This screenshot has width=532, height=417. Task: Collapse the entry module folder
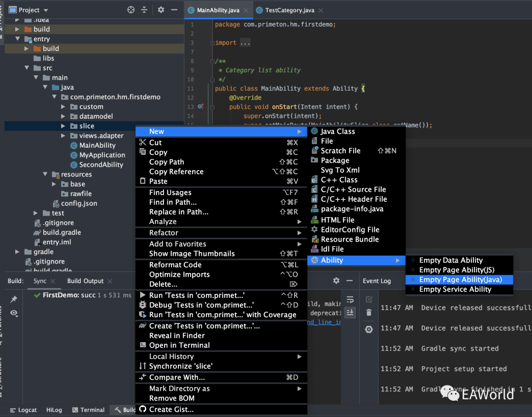[17, 39]
